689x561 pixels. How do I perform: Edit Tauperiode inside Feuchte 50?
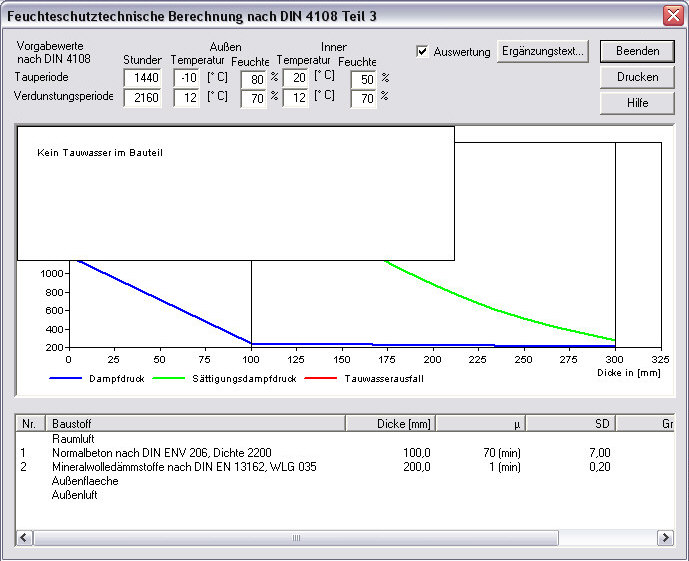(363, 80)
